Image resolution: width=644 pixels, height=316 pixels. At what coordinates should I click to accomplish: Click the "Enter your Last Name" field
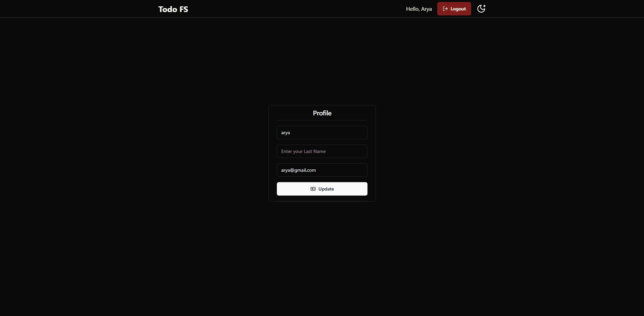322,151
